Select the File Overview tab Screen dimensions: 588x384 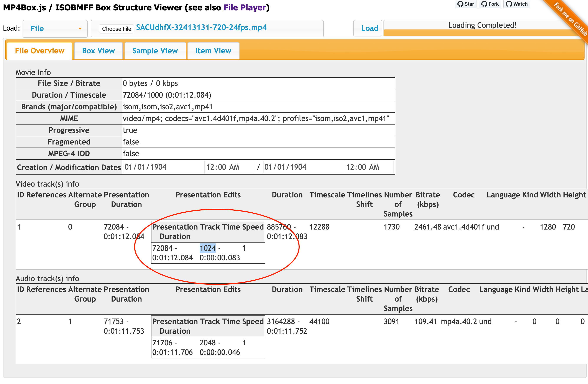coord(39,51)
